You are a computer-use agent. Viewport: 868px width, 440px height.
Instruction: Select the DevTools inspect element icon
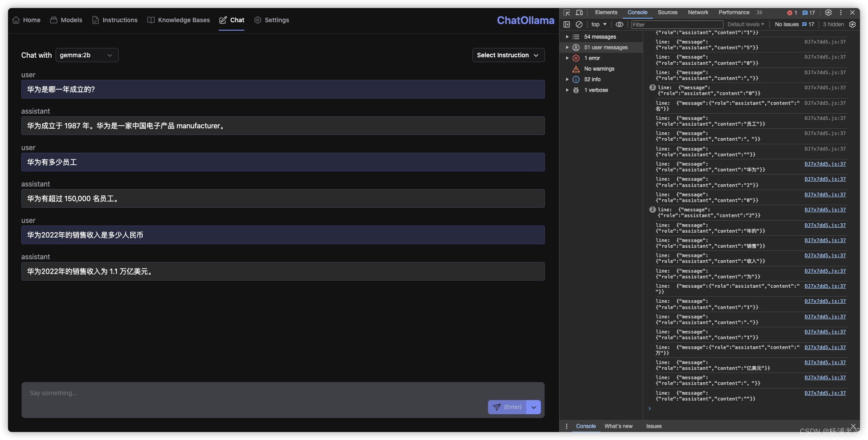coord(567,12)
